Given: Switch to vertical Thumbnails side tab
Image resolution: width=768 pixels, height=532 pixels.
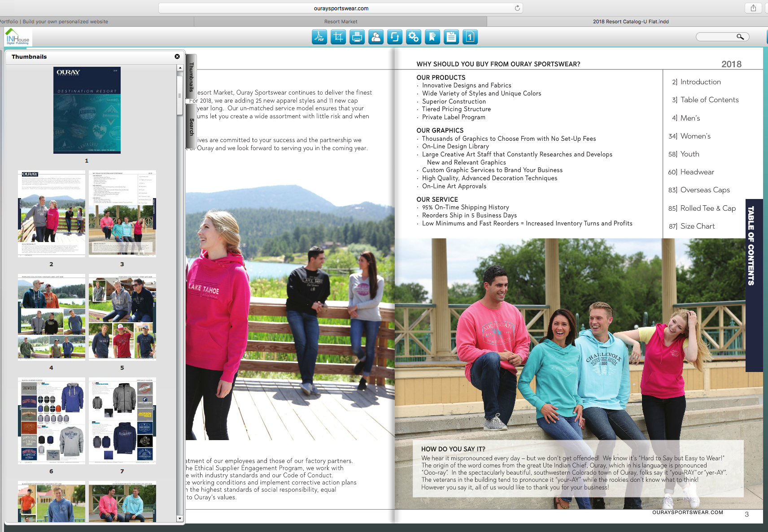Looking at the screenshot, I should click(191, 77).
